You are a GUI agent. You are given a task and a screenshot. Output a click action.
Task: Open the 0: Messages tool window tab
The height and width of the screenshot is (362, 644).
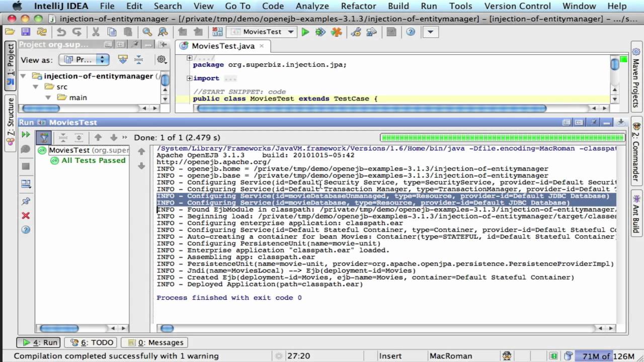pyautogui.click(x=155, y=342)
